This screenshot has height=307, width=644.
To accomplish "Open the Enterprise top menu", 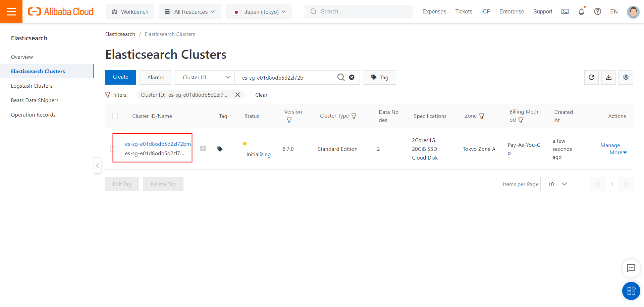I will [512, 11].
